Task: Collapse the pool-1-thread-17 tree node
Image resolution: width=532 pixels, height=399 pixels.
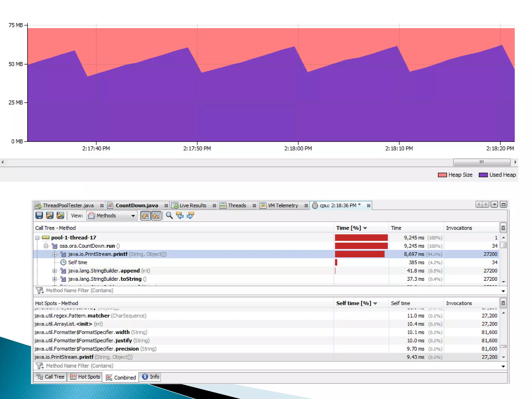Action: pyautogui.click(x=37, y=238)
